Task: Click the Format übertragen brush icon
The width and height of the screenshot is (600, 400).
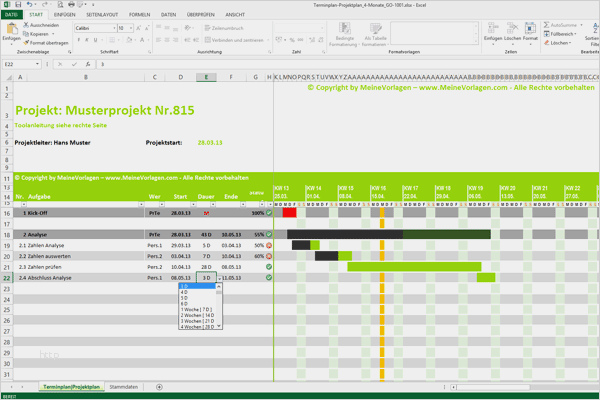Action: pos(26,43)
